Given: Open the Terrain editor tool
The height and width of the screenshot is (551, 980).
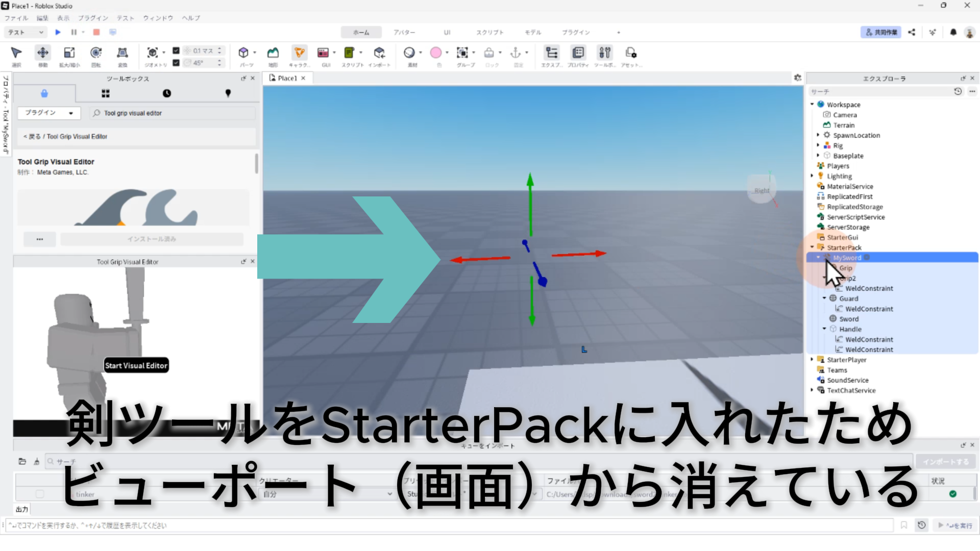Looking at the screenshot, I should point(273,53).
